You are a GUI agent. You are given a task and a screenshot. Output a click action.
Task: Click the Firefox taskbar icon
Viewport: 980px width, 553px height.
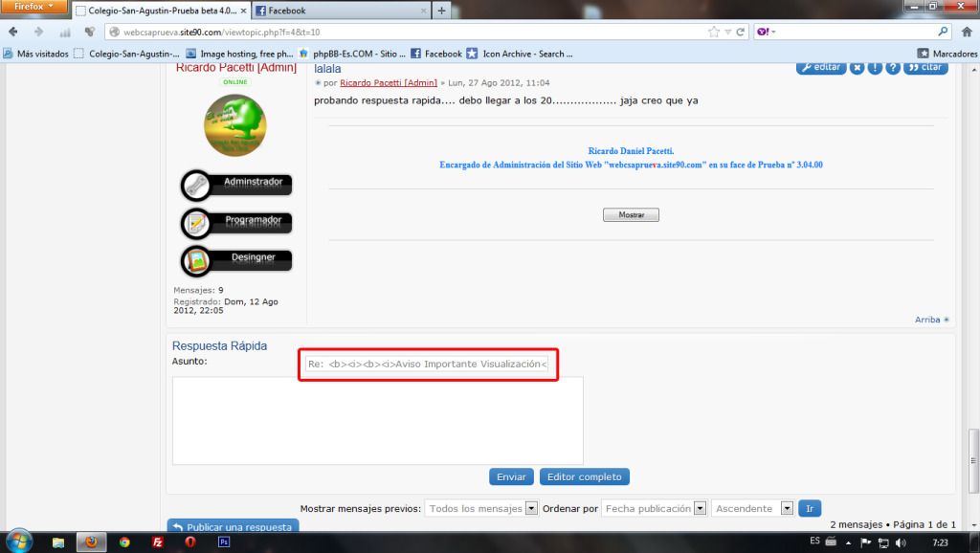click(x=91, y=542)
